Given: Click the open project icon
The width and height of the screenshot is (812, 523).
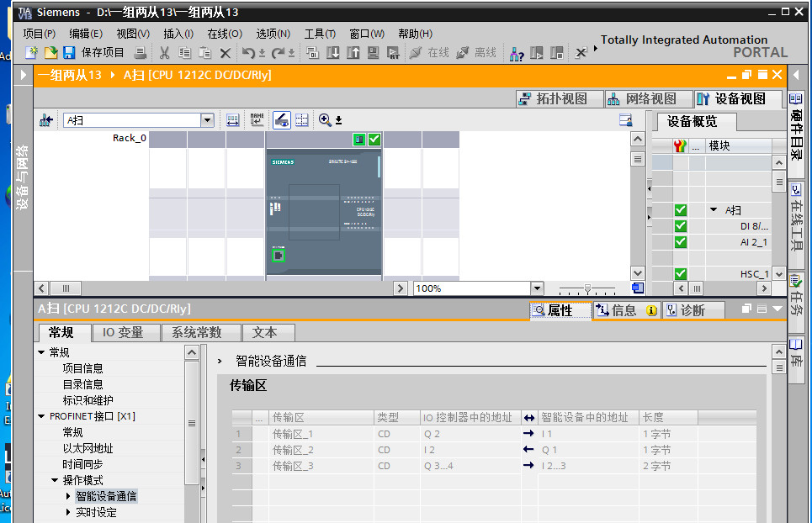Looking at the screenshot, I should pyautogui.click(x=50, y=52).
